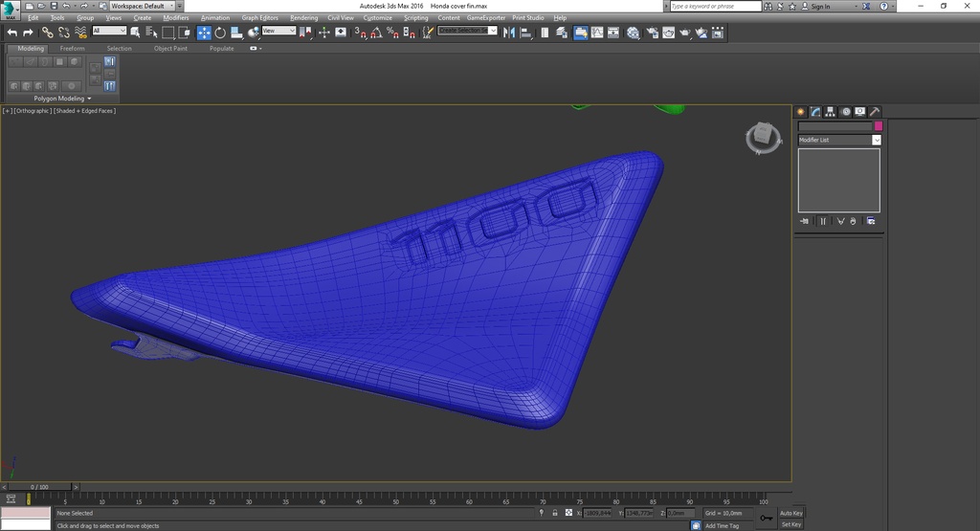980x531 pixels.
Task: Open the Render Setup dialog
Action: (x=652, y=33)
